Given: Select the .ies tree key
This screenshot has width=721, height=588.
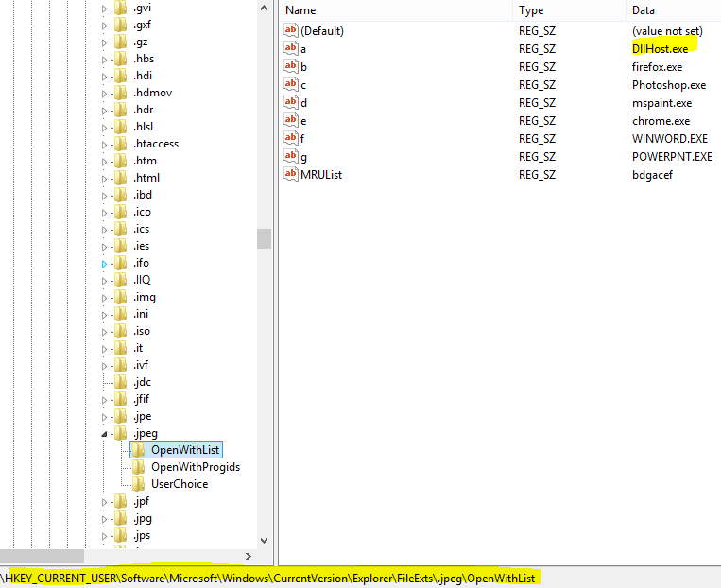Looking at the screenshot, I should pyautogui.click(x=141, y=246).
